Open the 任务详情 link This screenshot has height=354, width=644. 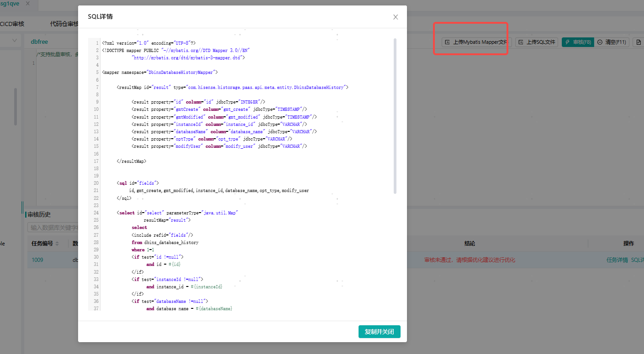tap(617, 260)
